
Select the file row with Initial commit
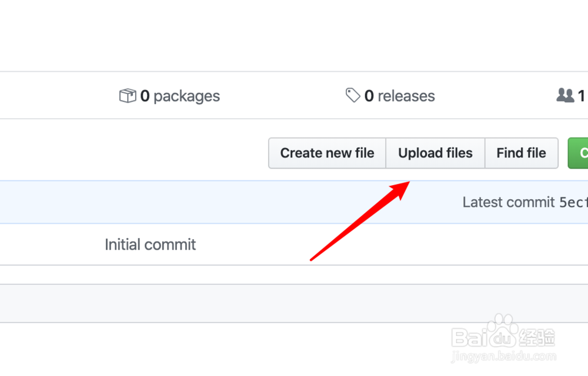(353, 244)
